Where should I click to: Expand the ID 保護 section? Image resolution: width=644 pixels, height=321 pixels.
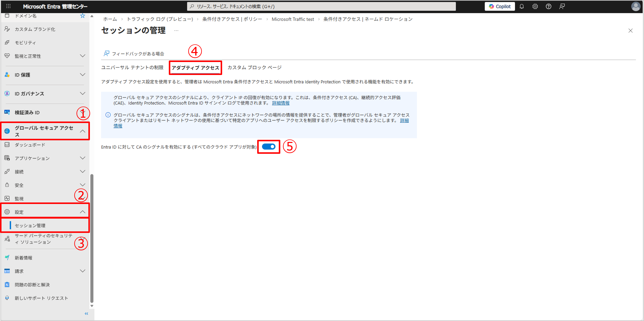click(83, 75)
